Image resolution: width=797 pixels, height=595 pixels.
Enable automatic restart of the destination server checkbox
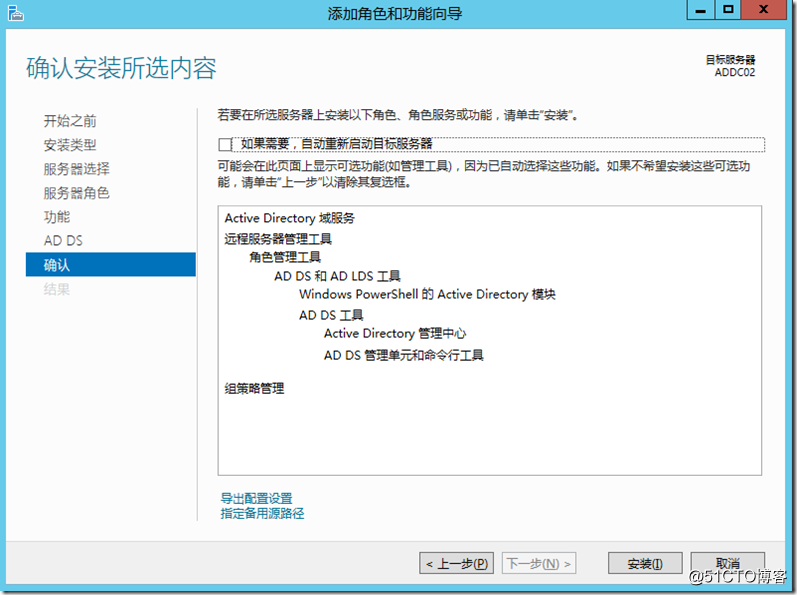coord(225,144)
